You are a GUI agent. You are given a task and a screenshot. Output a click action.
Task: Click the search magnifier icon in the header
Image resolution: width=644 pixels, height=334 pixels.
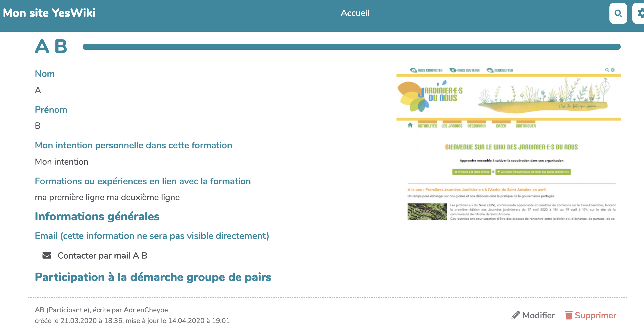[x=618, y=13]
